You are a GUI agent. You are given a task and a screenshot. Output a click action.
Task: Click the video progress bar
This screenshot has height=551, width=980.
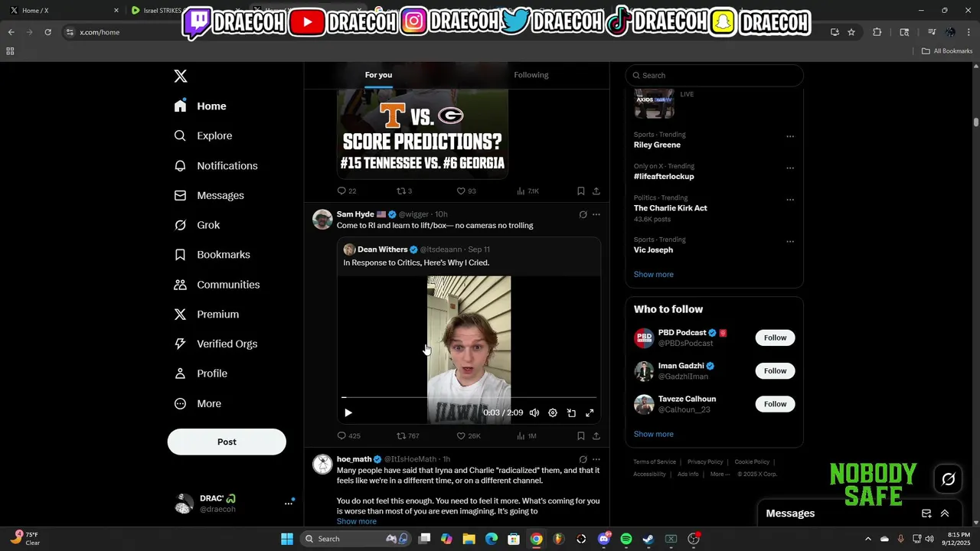coord(469,398)
